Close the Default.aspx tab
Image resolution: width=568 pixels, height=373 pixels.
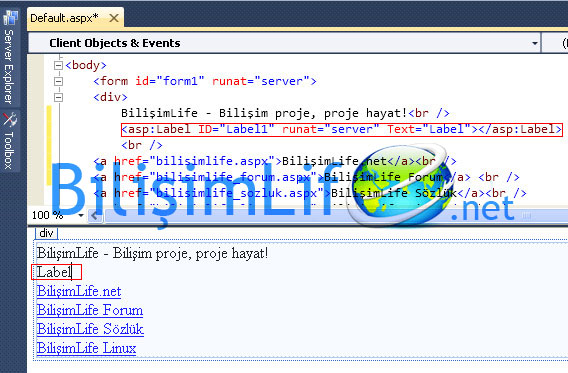click(114, 18)
